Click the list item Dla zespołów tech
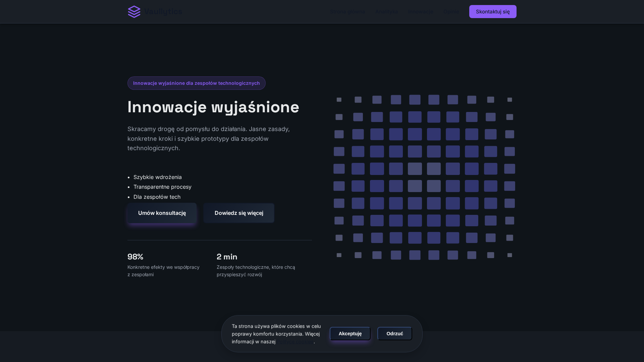This screenshot has height=362, width=644. (157, 197)
